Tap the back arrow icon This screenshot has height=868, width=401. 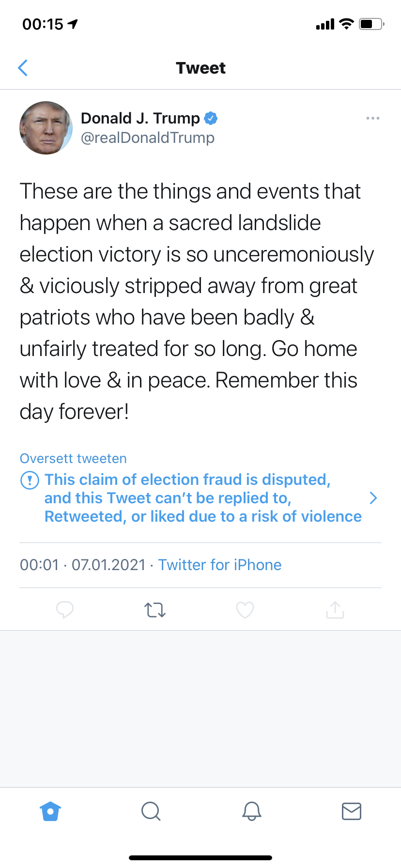23,68
